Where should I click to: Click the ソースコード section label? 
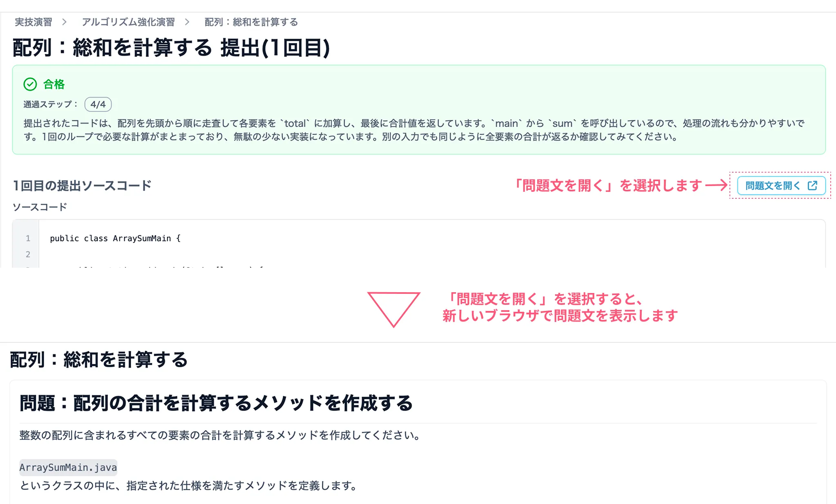coord(40,207)
